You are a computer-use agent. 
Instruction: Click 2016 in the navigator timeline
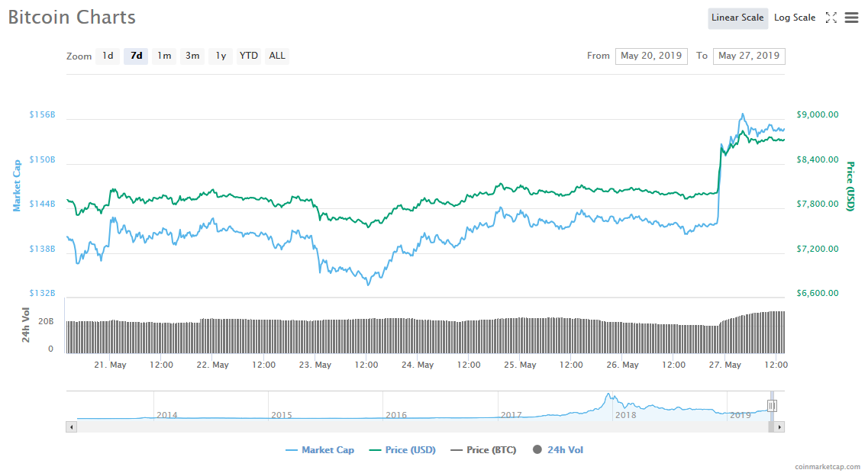(396, 415)
